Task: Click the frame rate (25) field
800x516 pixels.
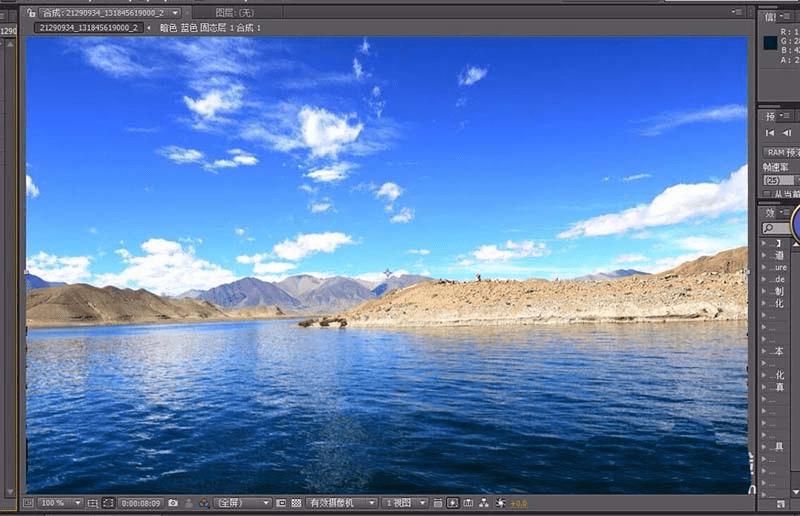Action: pos(778,180)
